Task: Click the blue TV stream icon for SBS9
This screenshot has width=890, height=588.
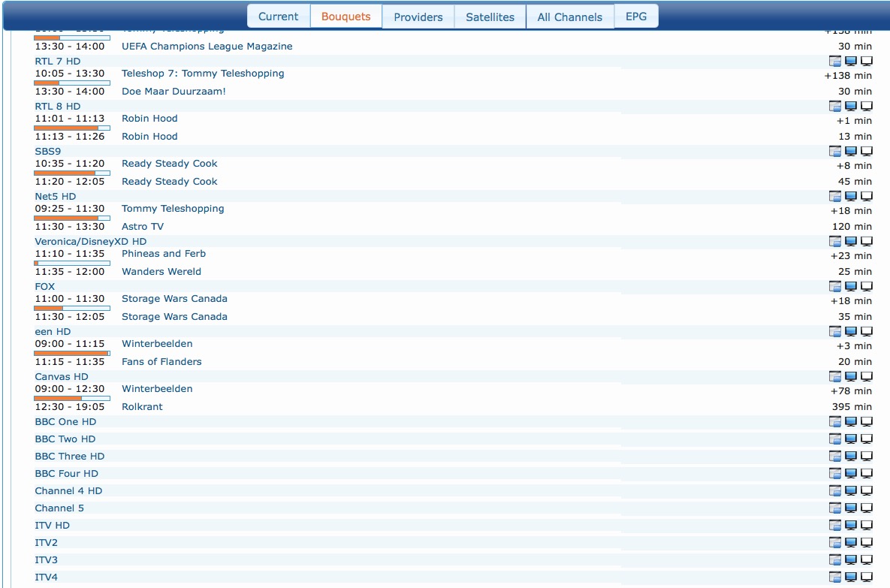Action: (x=851, y=151)
